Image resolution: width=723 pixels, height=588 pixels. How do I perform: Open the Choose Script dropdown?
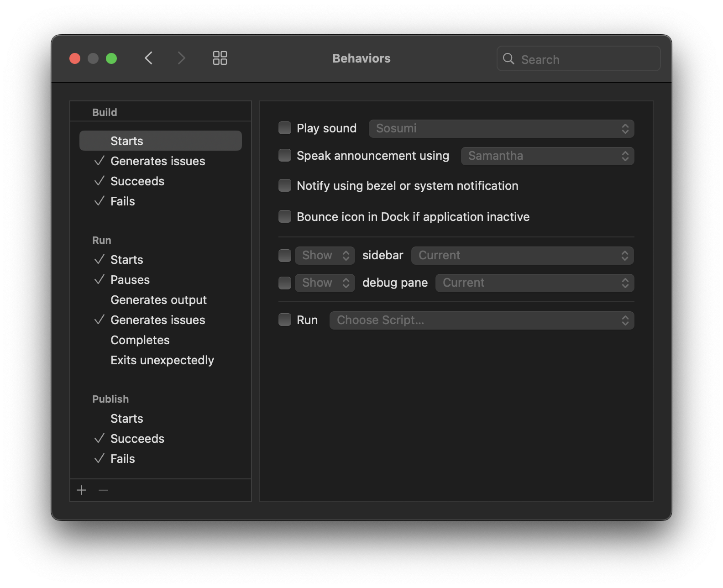tap(482, 320)
